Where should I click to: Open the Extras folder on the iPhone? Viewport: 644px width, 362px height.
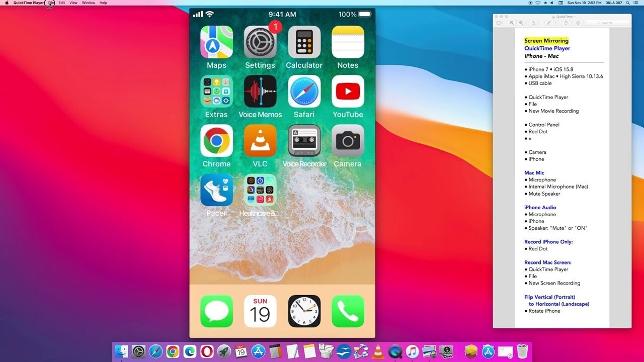click(x=216, y=92)
